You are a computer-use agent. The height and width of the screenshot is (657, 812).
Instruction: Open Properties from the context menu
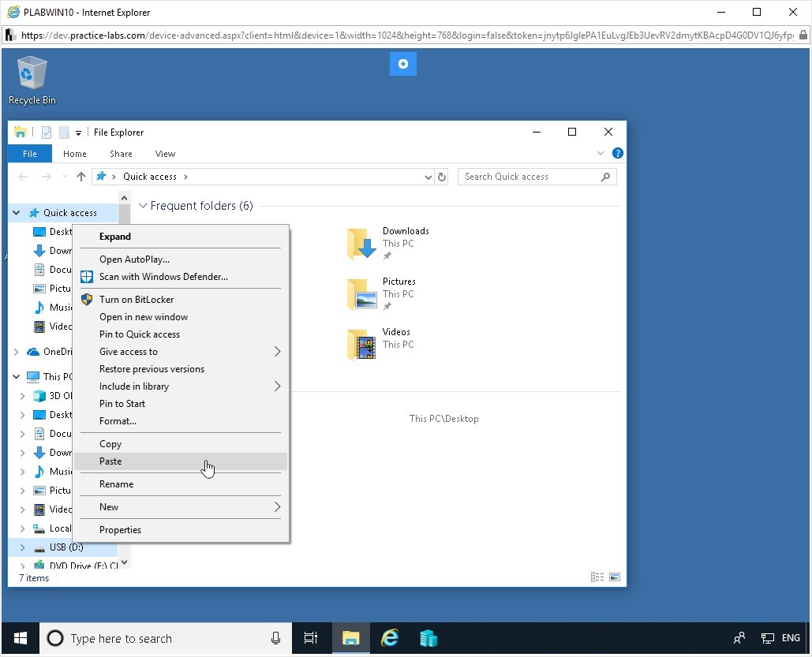180,530
